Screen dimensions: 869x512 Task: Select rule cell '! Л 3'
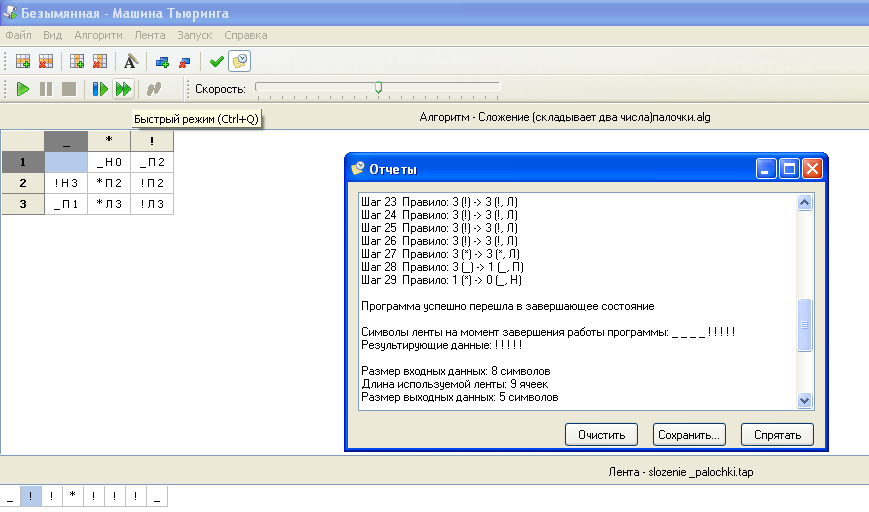[152, 204]
